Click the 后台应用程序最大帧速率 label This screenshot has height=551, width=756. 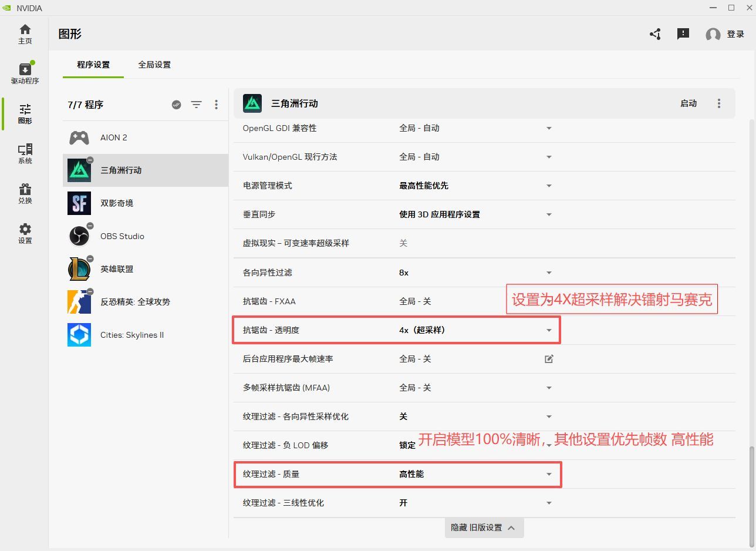[288, 359]
